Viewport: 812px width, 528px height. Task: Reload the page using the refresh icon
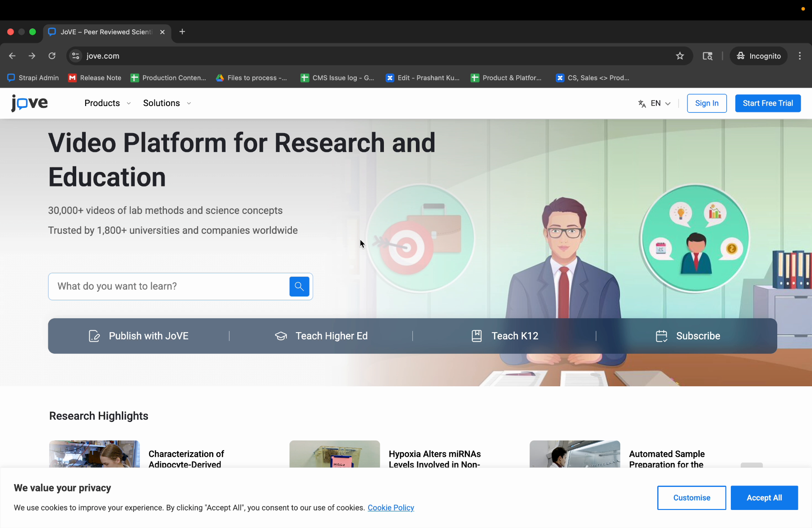tap(52, 56)
